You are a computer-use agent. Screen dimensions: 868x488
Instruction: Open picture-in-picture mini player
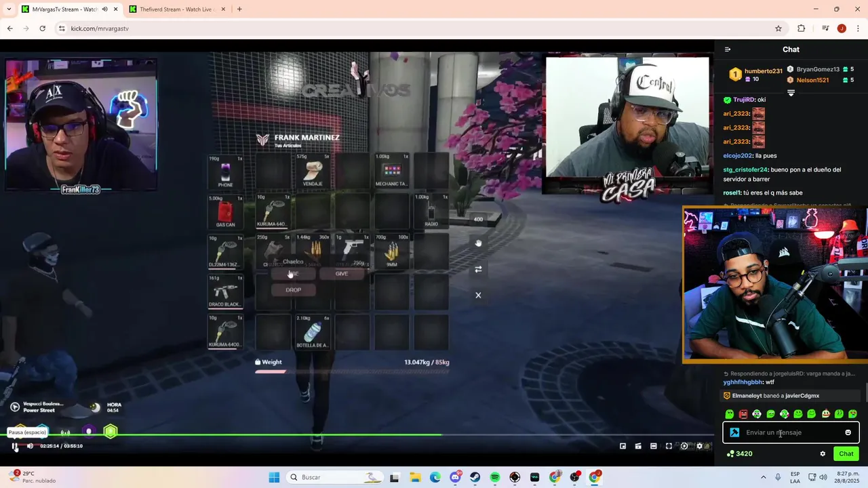point(623,446)
